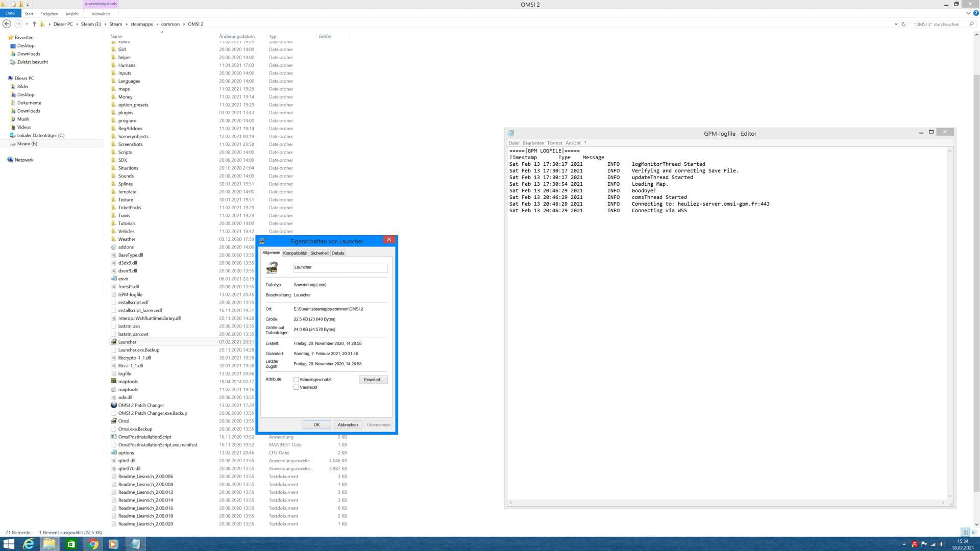The width and height of the screenshot is (980, 551).
Task: Refresh the OMSI 2 folder view
Action: pyautogui.click(x=903, y=24)
